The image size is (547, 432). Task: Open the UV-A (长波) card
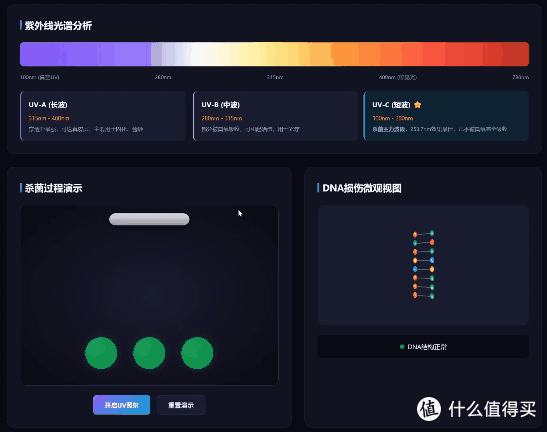tap(103, 116)
